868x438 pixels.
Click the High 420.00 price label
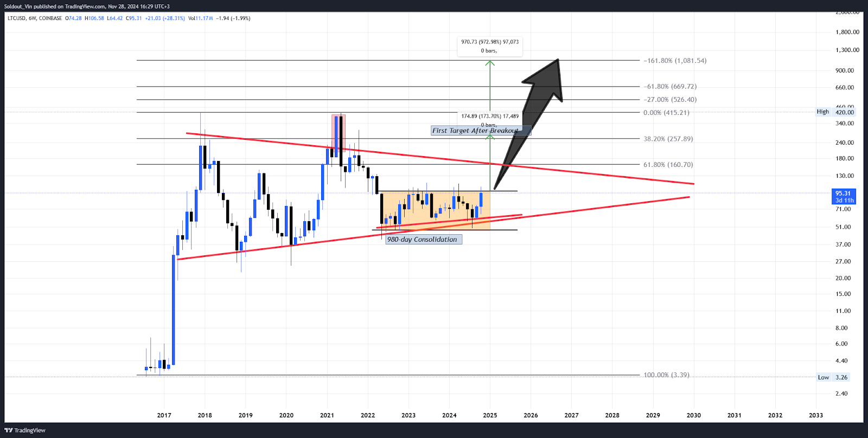[x=835, y=112]
